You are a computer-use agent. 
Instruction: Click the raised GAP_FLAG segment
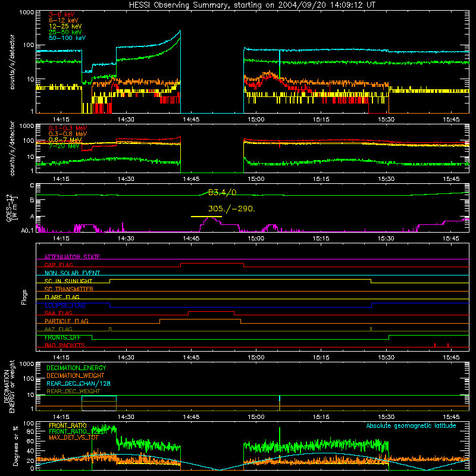pyautogui.click(x=212, y=264)
